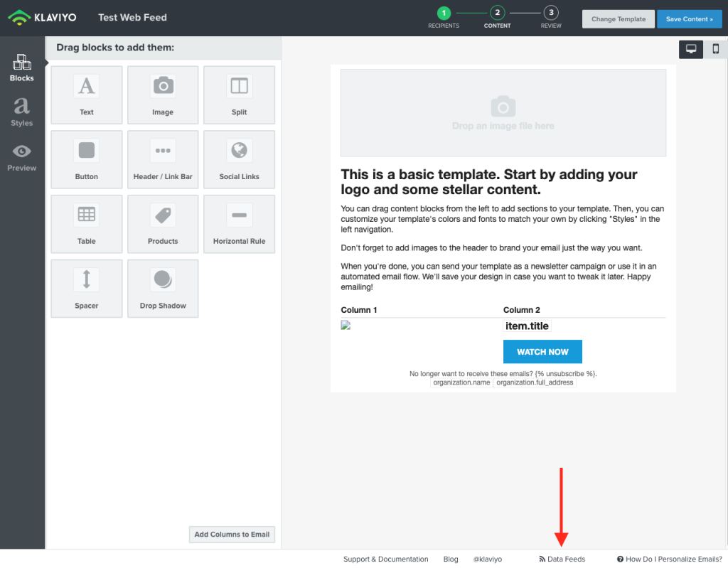Image resolution: width=728 pixels, height=568 pixels.
Task: Click the image drop area placeholder
Action: click(503, 113)
